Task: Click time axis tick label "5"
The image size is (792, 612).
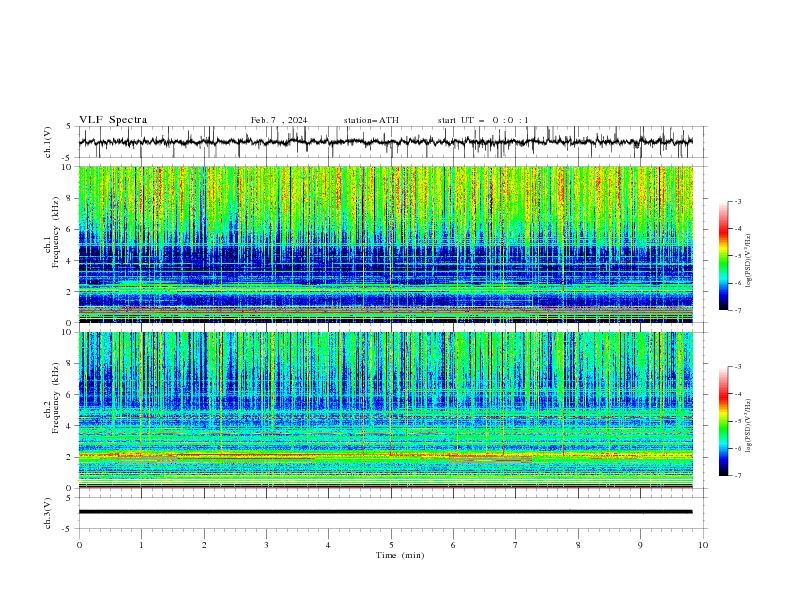Action: [391, 545]
